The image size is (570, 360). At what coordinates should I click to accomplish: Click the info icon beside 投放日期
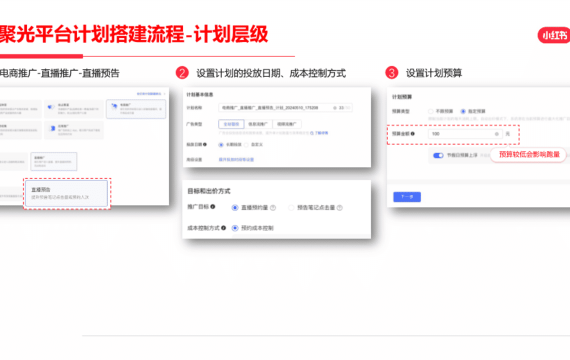[205, 144]
